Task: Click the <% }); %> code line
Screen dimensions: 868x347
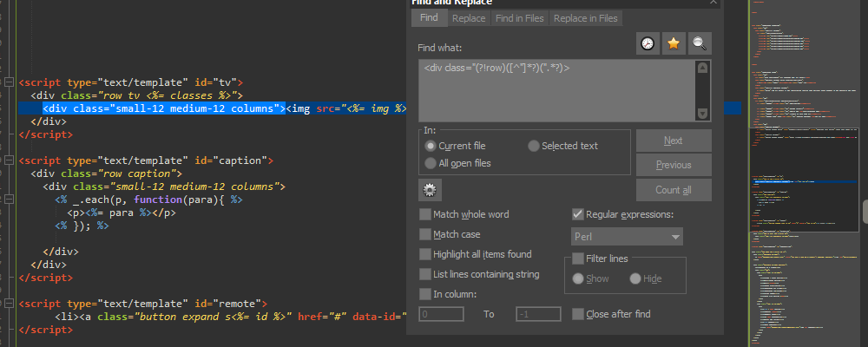Action: point(82,226)
